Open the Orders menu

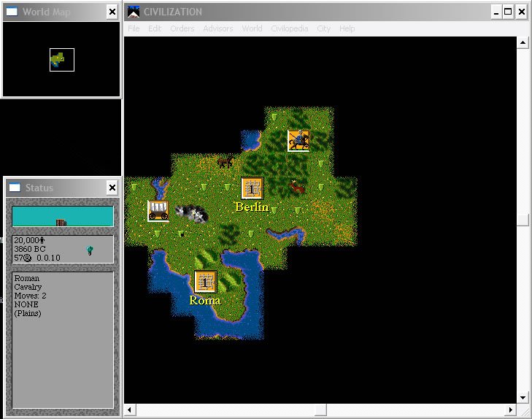point(182,28)
